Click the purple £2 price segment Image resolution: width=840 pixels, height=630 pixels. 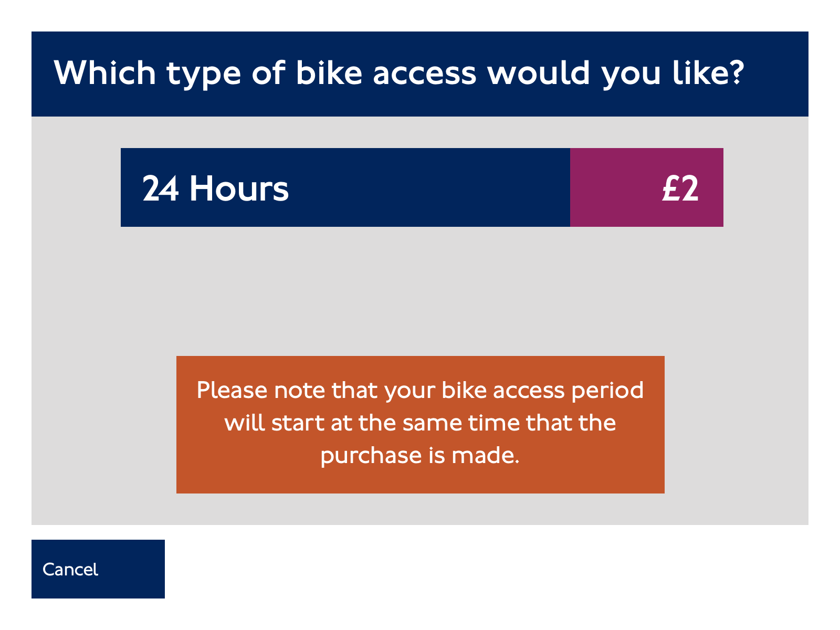(647, 187)
